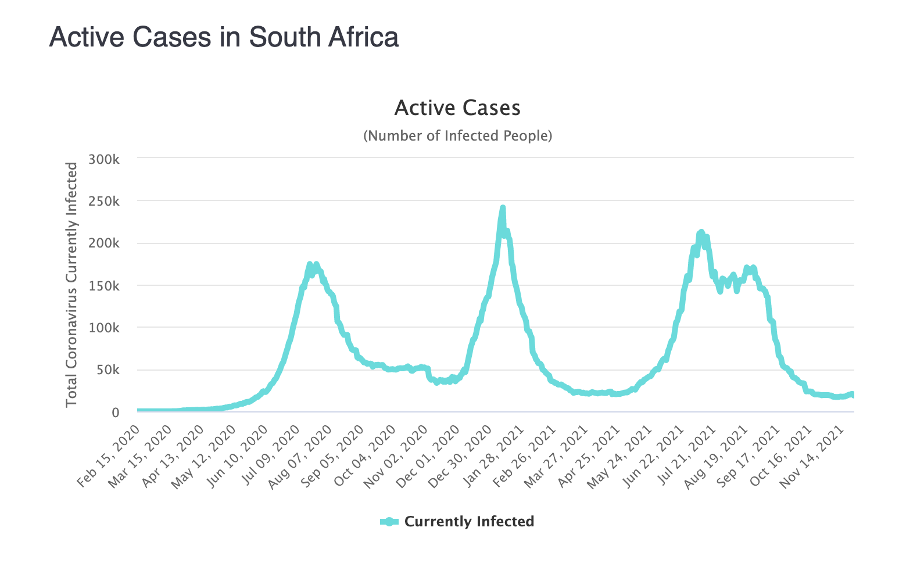Click the Feb 15, 2020 axis label
Viewport: 924px width, 574px height.
(x=109, y=457)
